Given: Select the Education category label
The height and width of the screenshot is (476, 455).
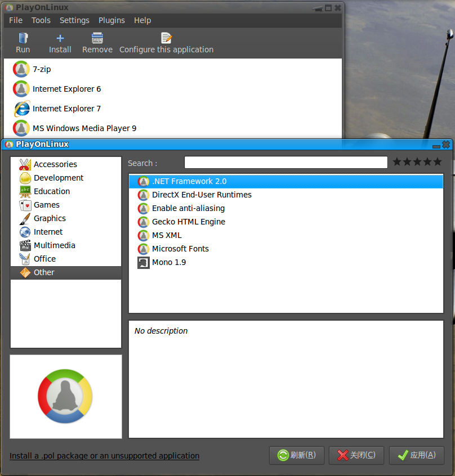Looking at the screenshot, I should pyautogui.click(x=52, y=191).
